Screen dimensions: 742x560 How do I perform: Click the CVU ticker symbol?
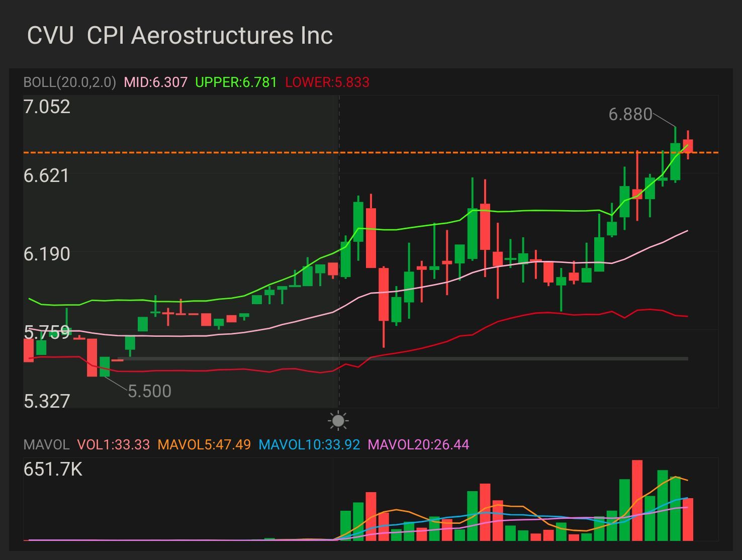pos(50,36)
